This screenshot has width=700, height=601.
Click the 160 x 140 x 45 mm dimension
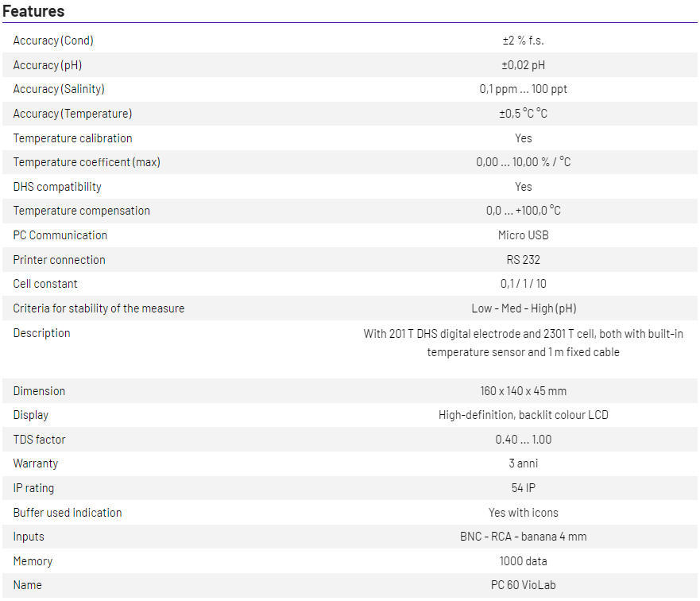[523, 391]
